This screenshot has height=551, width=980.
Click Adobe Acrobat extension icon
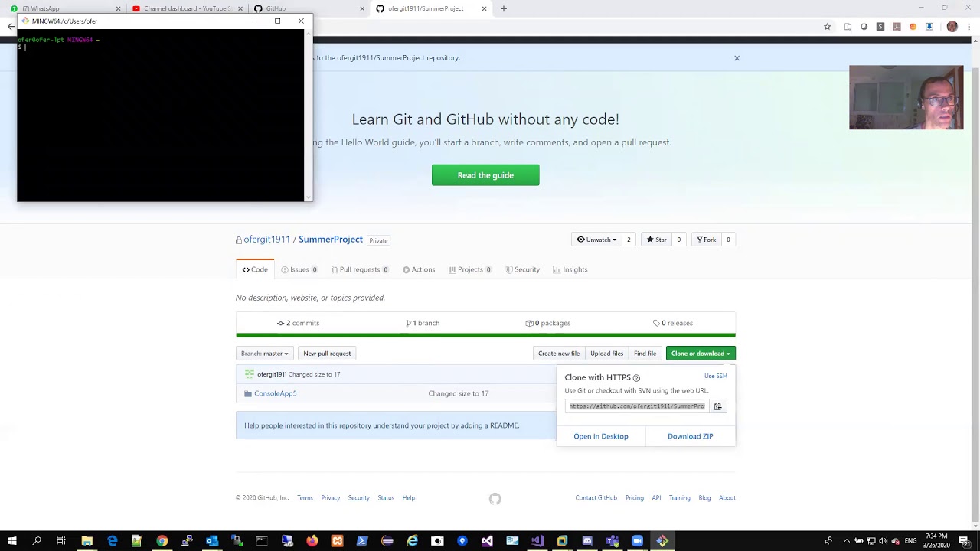[897, 27]
